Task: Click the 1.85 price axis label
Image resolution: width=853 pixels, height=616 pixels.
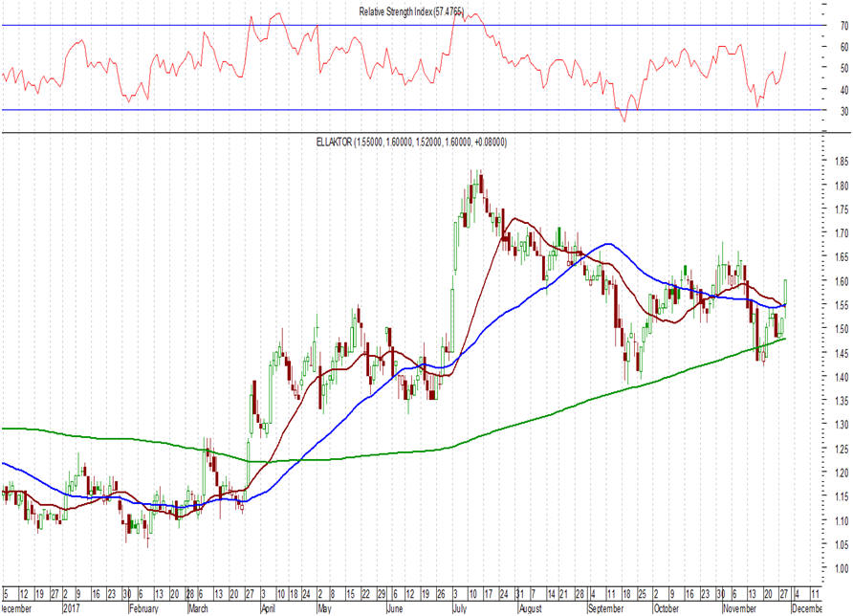Action: point(839,162)
